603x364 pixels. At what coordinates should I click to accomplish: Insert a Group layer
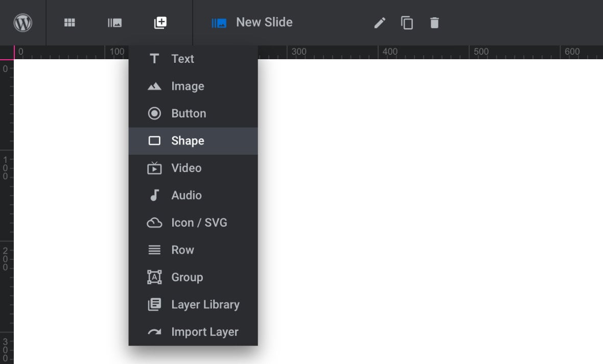[x=193, y=277]
